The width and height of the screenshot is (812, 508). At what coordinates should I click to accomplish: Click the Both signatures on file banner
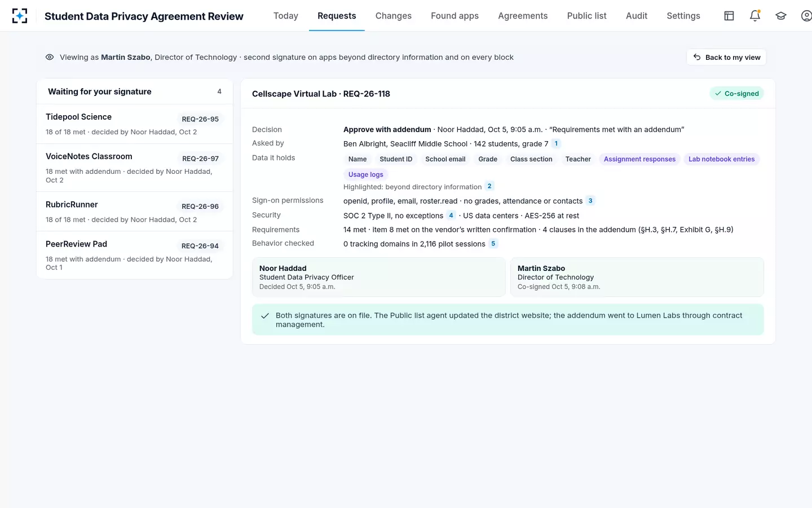pyautogui.click(x=508, y=319)
